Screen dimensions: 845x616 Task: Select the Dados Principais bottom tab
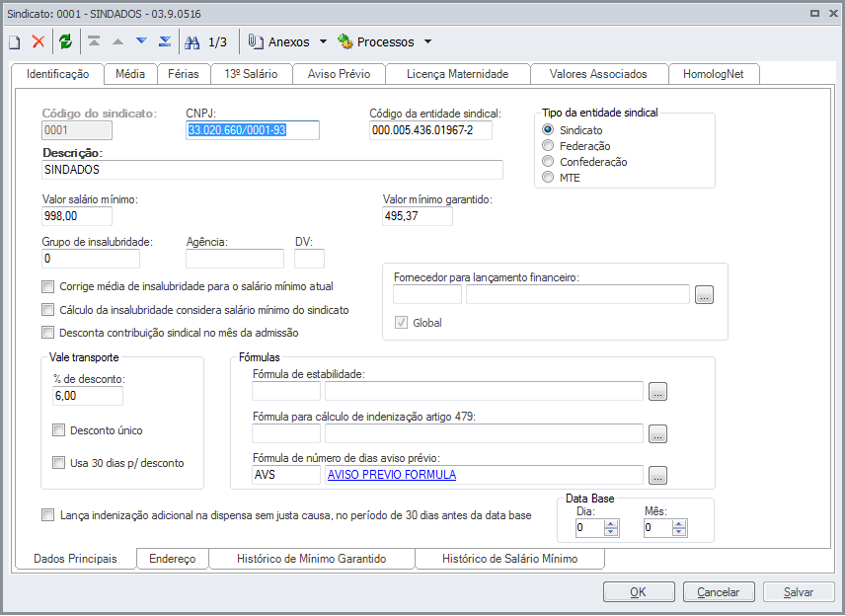click(x=75, y=559)
